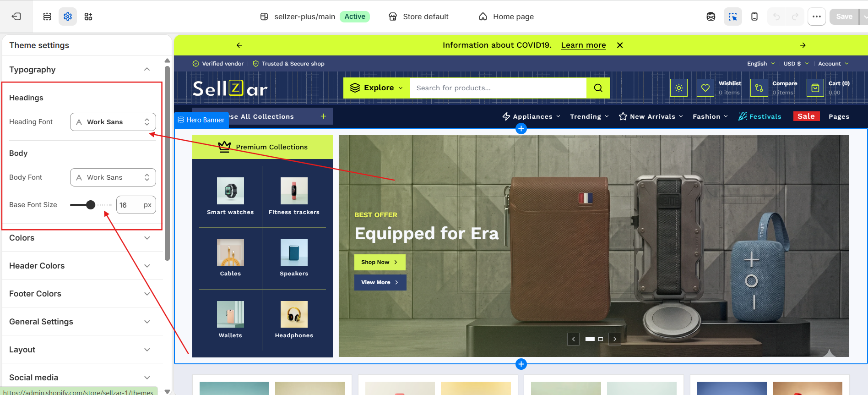The height and width of the screenshot is (395, 868).
Task: Add section below Hero Banner
Action: [521, 364]
